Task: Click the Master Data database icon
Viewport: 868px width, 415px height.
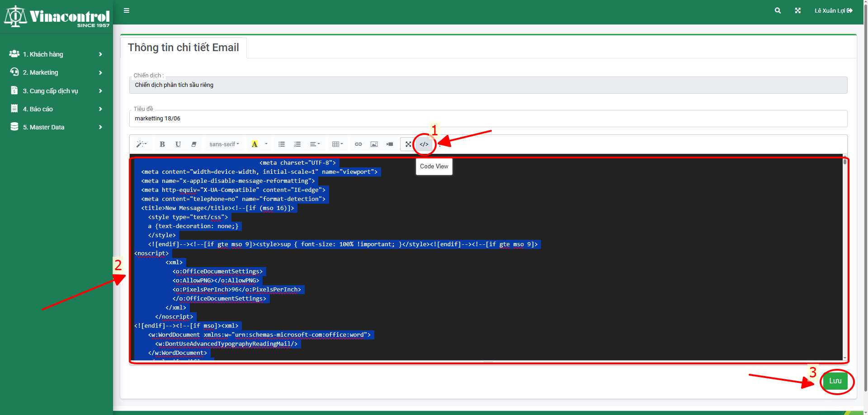Action: [14, 127]
